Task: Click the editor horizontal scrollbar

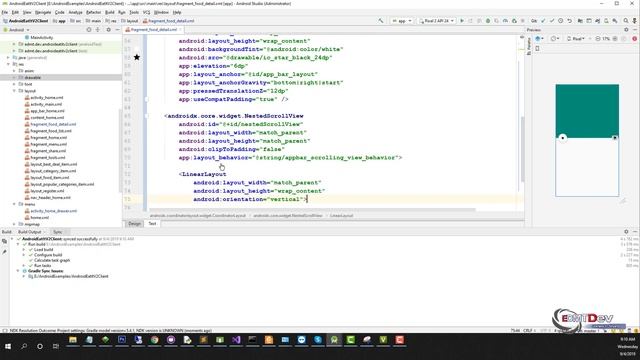Action: [x=312, y=210]
